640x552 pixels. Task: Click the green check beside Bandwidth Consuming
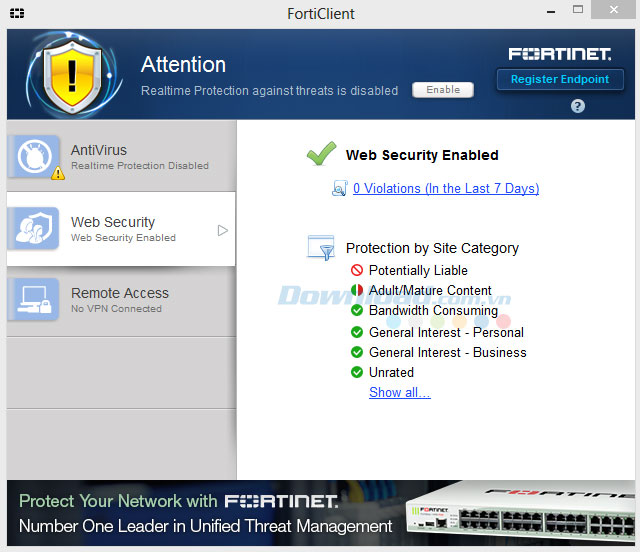(x=357, y=310)
